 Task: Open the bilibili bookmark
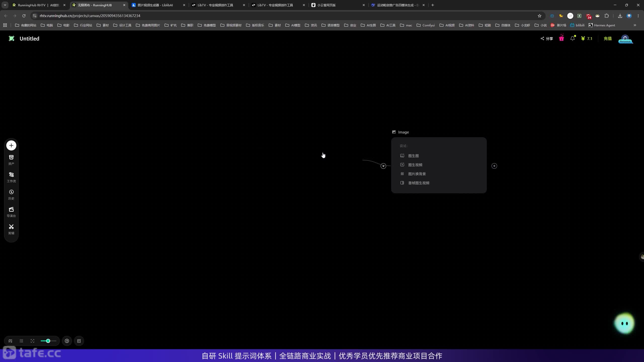pos(577,25)
